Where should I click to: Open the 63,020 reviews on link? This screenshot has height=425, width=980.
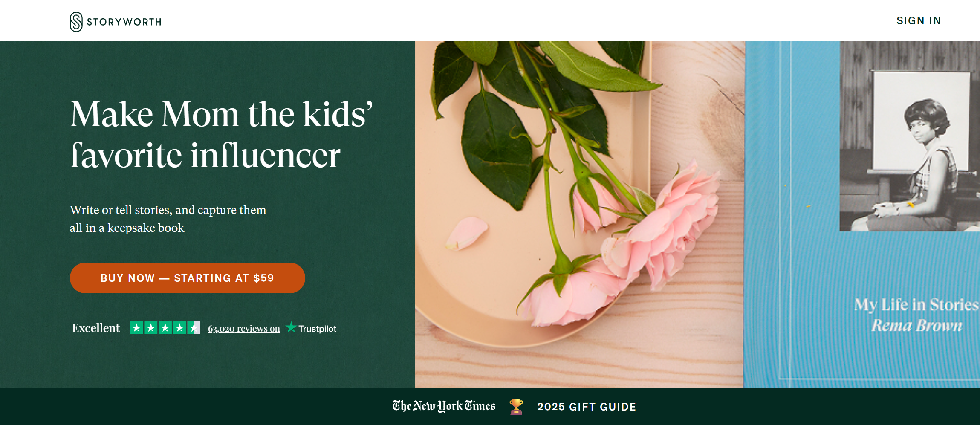[x=244, y=329]
